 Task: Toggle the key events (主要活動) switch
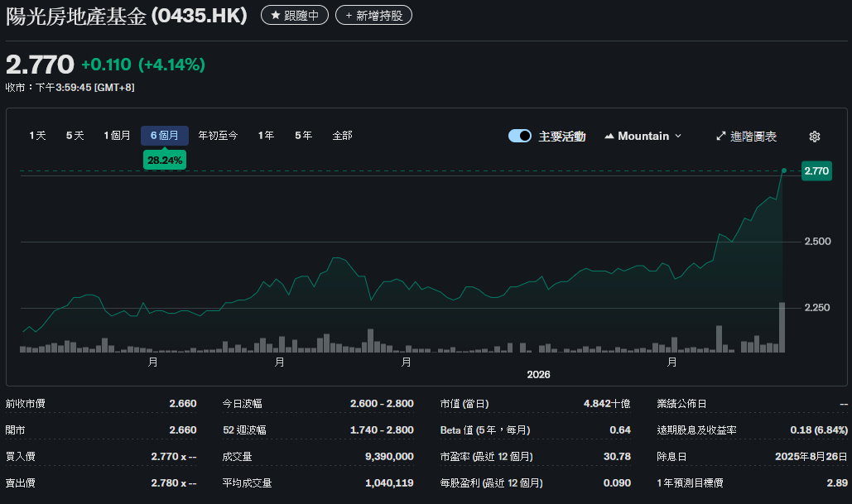coord(520,137)
